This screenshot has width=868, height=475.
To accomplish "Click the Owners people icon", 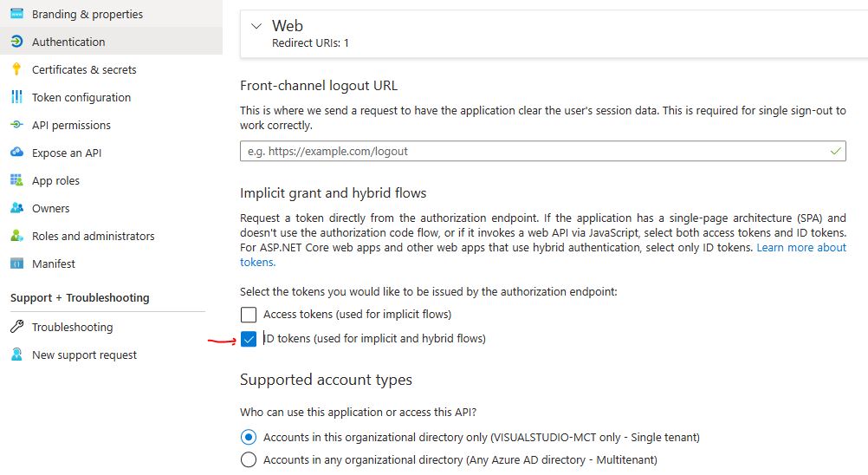I will [16, 208].
